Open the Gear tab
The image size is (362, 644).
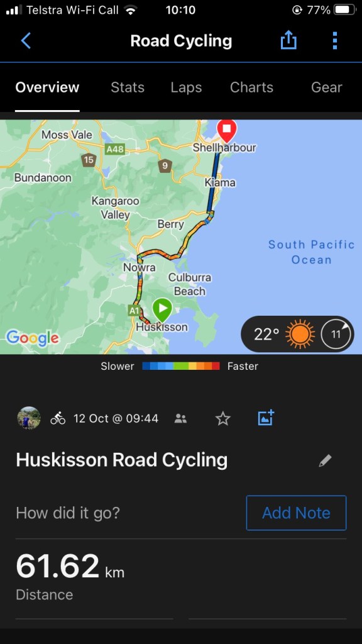[x=327, y=87]
